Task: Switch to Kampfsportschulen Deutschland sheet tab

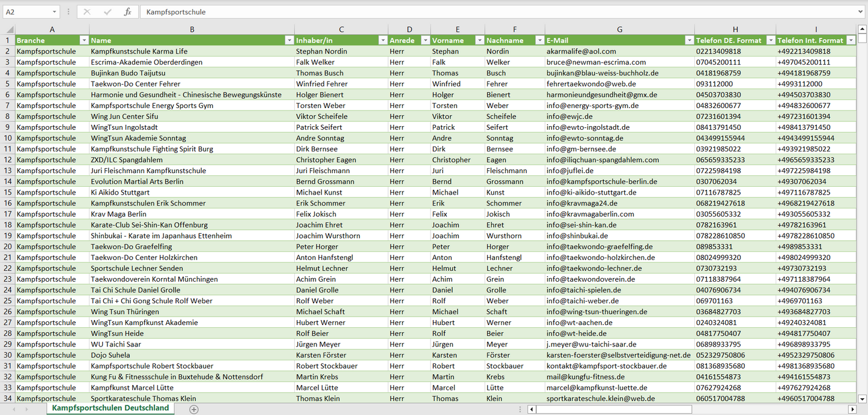Action: tap(111, 408)
